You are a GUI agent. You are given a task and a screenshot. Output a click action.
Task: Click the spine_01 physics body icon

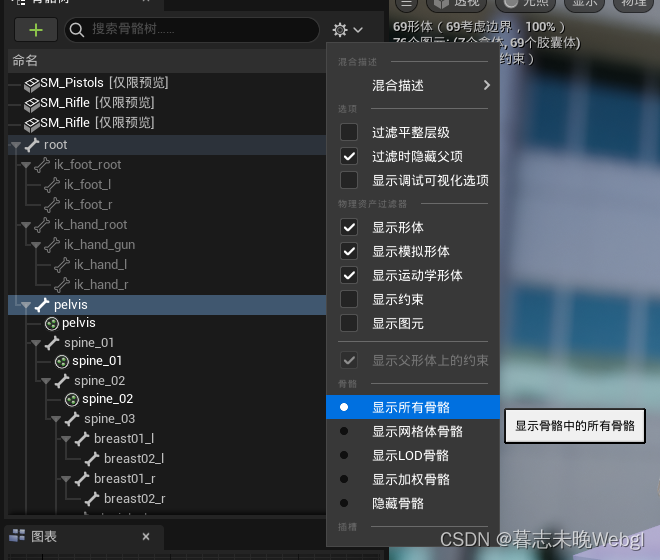tap(62, 362)
